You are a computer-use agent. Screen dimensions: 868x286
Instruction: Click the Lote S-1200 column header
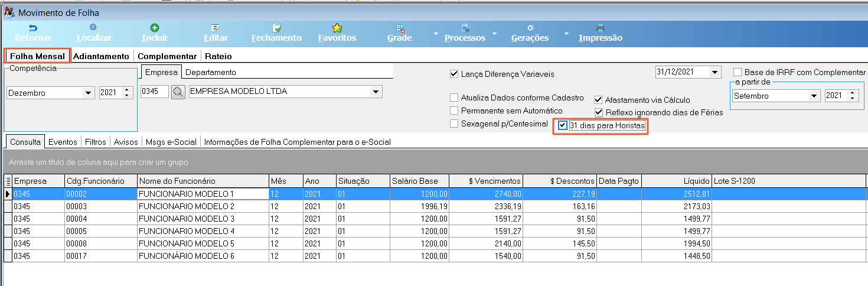pos(790,181)
